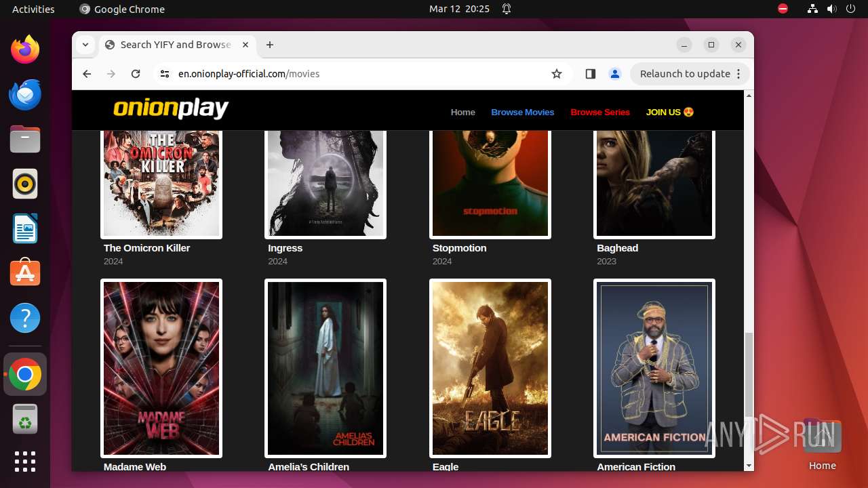The height and width of the screenshot is (488, 868).
Task: Show the applications grid
Action: (x=25, y=462)
